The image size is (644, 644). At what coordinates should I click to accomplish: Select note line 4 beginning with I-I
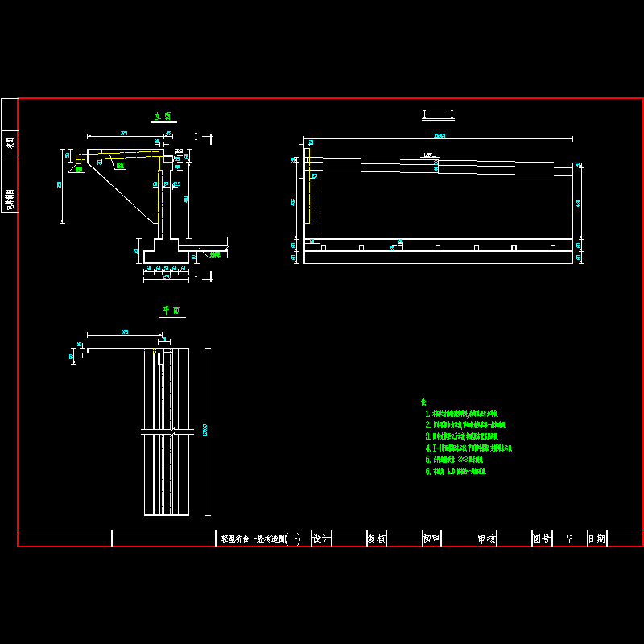469,448
